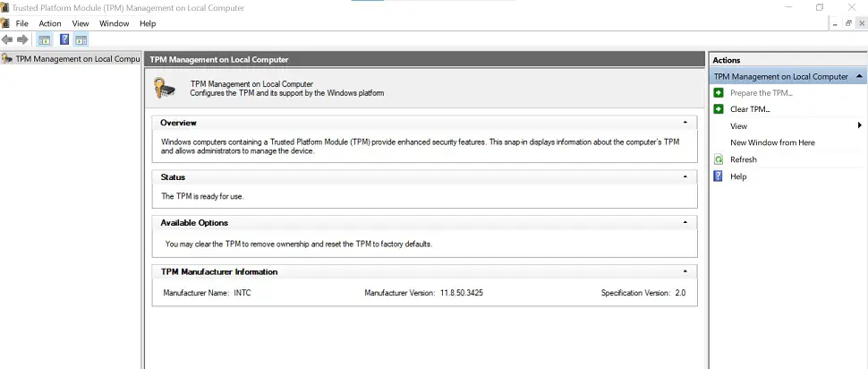Close the main TPM Management window

point(852,7)
